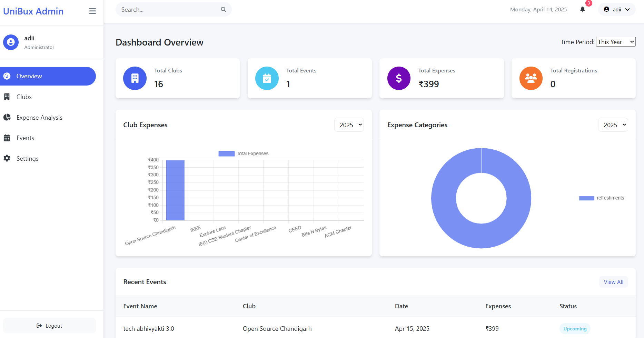Open Settings from the sidebar
The image size is (644, 338).
(27, 159)
